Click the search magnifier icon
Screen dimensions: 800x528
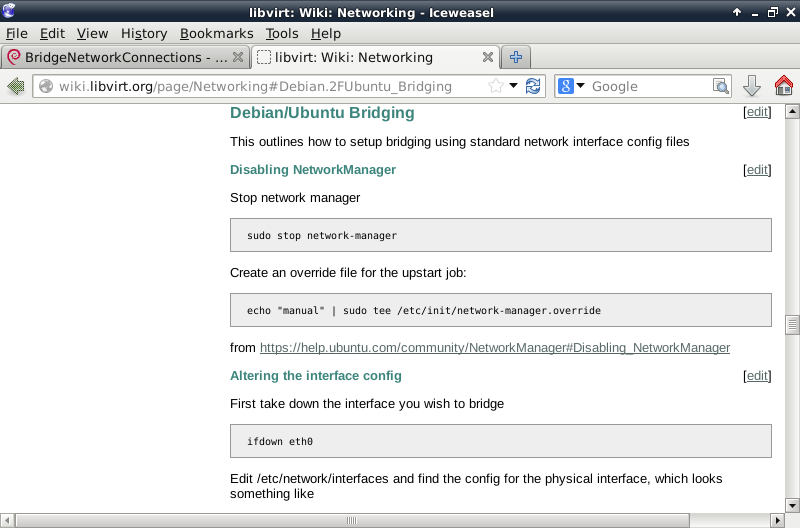click(721, 86)
